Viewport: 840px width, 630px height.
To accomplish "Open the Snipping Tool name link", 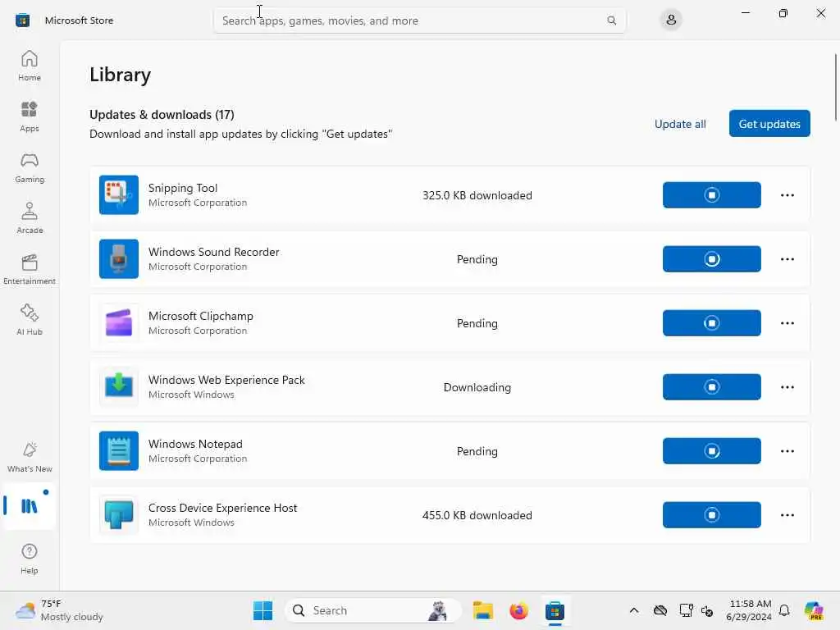I will tap(183, 188).
